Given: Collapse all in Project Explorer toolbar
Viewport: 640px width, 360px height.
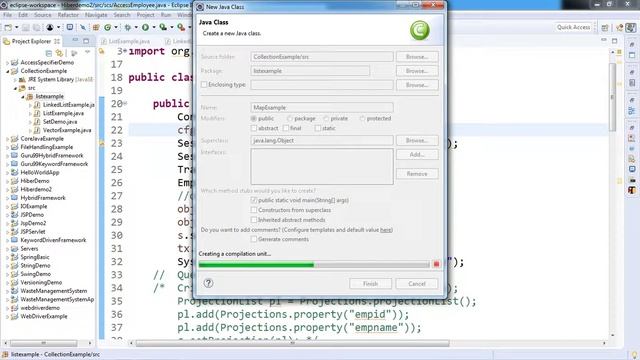Looking at the screenshot, I should (x=49, y=53).
